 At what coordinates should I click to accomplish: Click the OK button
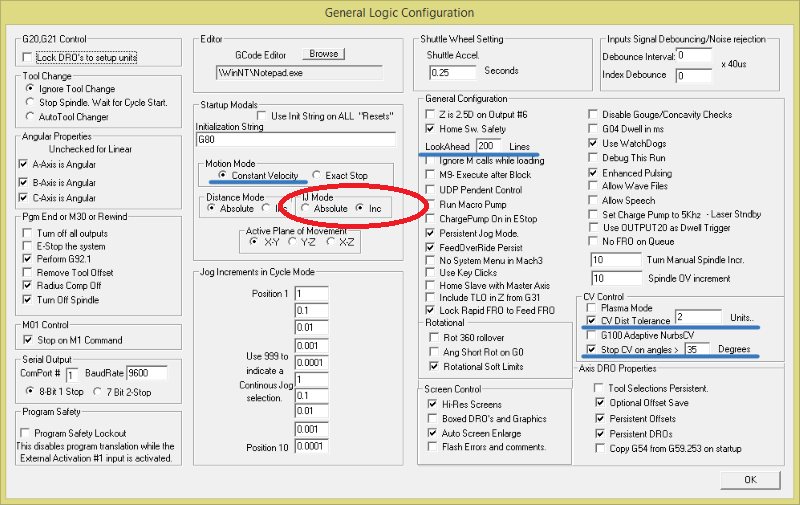pyautogui.click(x=750, y=479)
